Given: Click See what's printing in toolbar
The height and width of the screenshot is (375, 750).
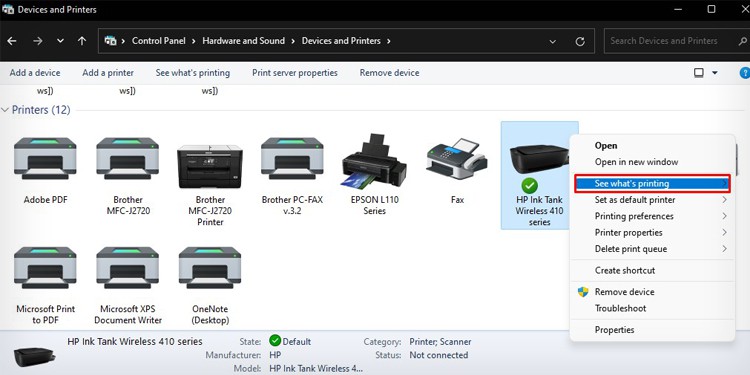Looking at the screenshot, I should [193, 73].
